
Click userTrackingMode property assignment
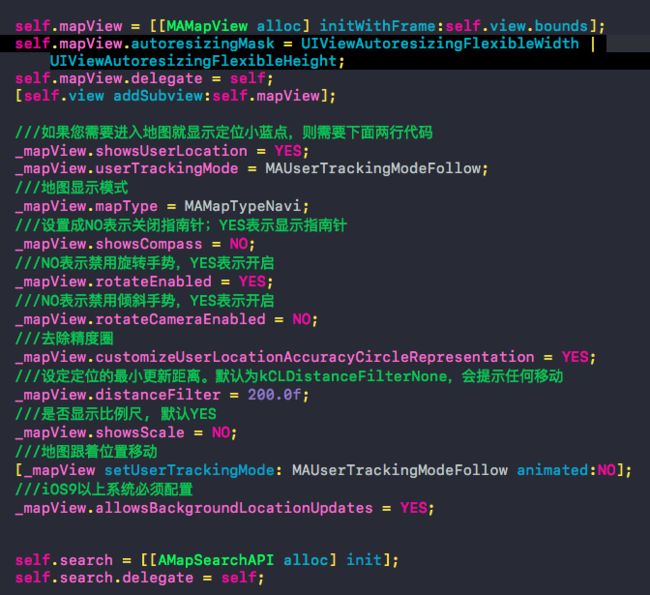(x=167, y=169)
